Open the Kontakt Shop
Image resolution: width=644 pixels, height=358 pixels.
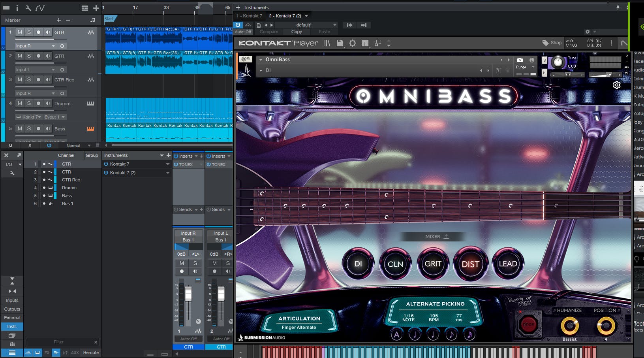point(552,43)
